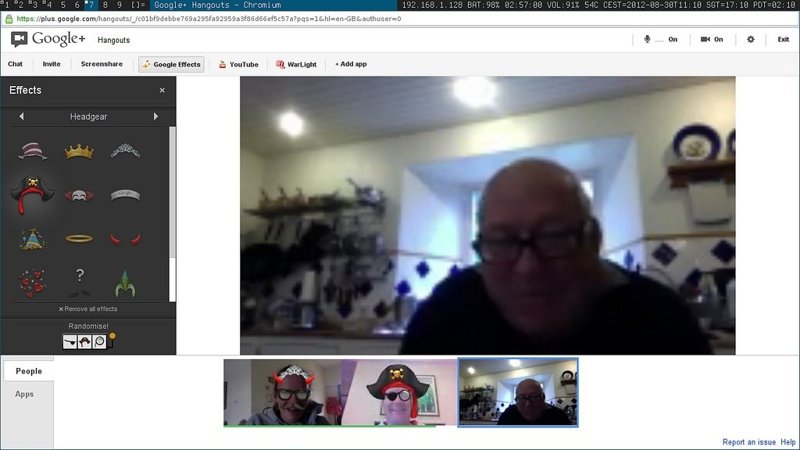Select the pirate hat participant thumbnail

coord(399,393)
